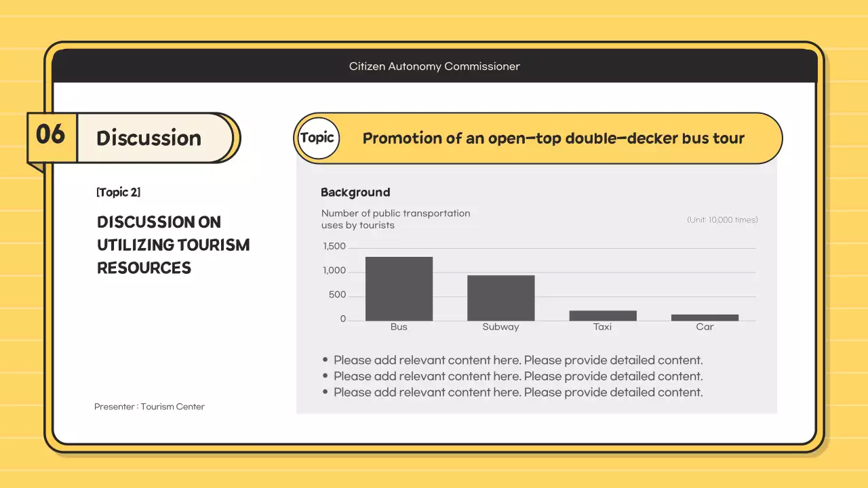
Task: Click the "1,500" y-axis label
Action: coord(334,247)
